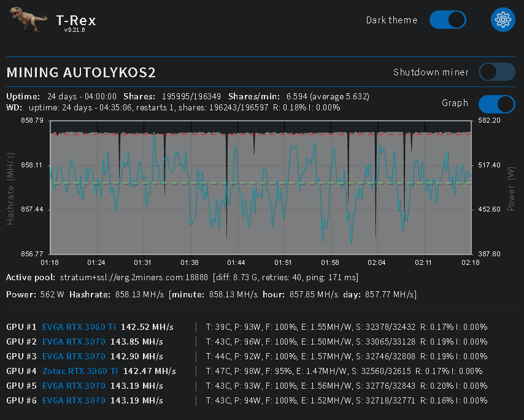Turn off the Dark theme switch

tap(447, 20)
